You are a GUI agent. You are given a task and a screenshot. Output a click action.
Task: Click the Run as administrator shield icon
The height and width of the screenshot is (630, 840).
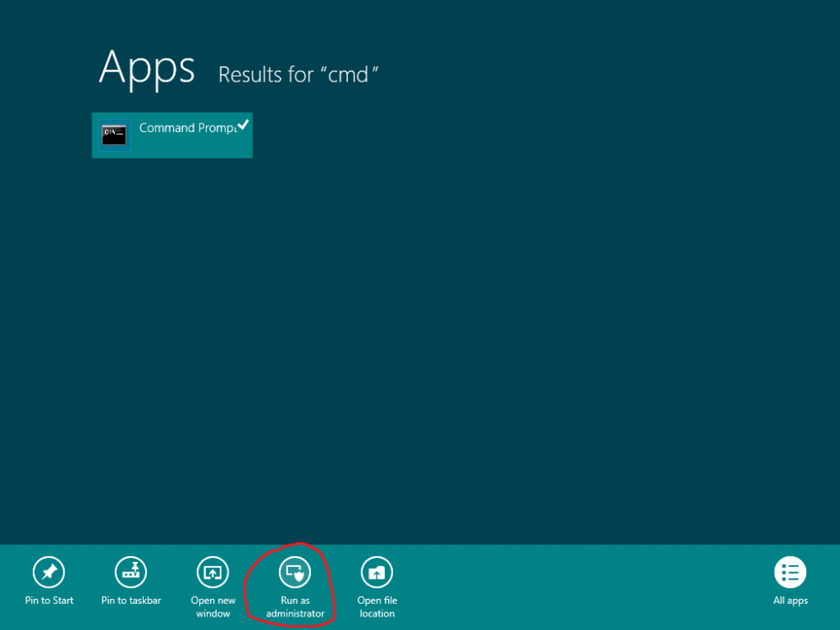pos(295,572)
